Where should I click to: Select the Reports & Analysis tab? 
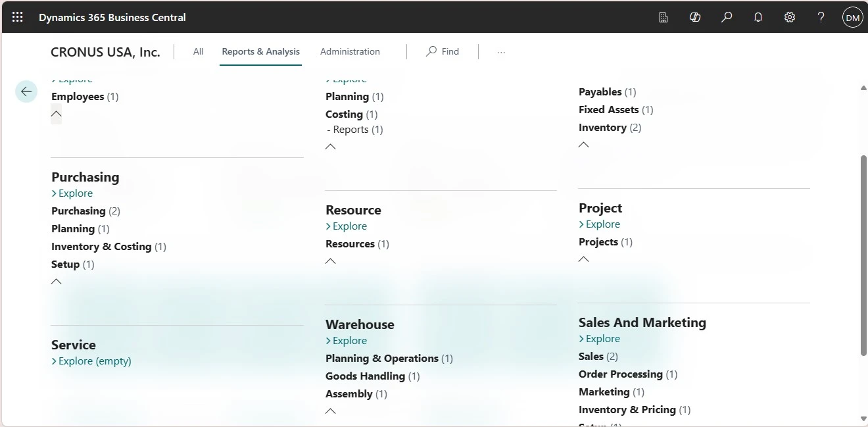(260, 51)
